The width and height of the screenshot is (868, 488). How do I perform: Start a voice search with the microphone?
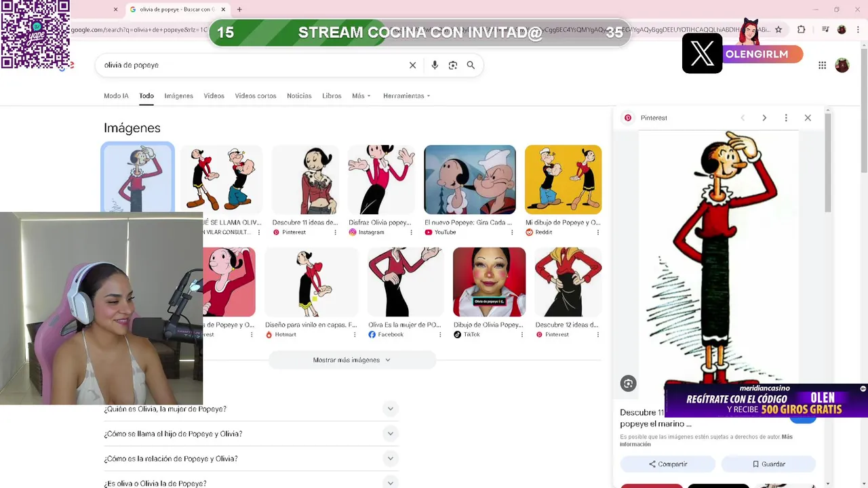point(435,65)
